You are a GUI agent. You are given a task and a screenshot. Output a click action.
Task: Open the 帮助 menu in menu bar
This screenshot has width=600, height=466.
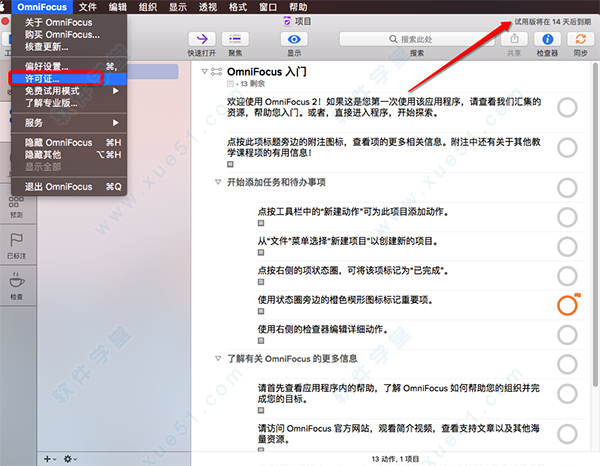[298, 7]
